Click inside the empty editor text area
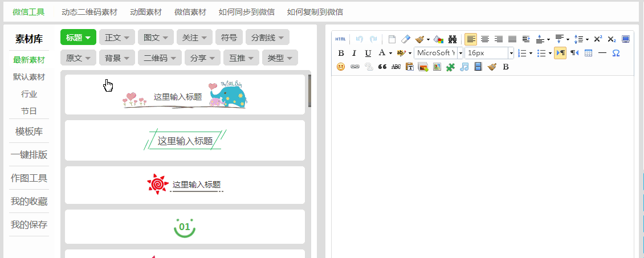Image resolution: width=644 pixels, height=258 pixels. [483, 166]
